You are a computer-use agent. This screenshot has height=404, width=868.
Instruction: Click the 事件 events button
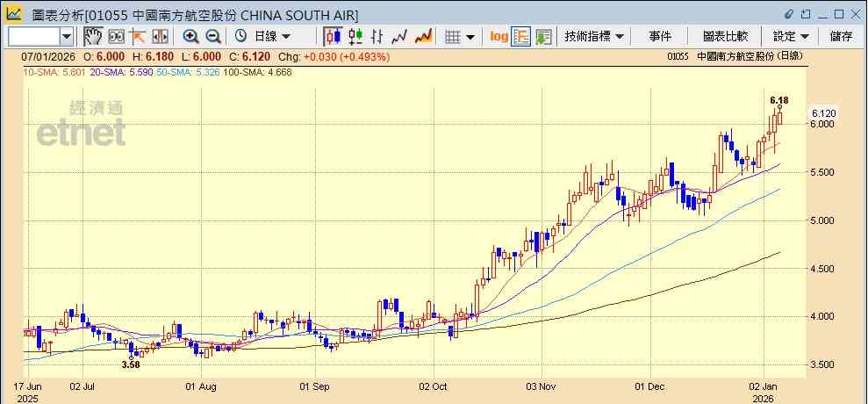click(660, 37)
